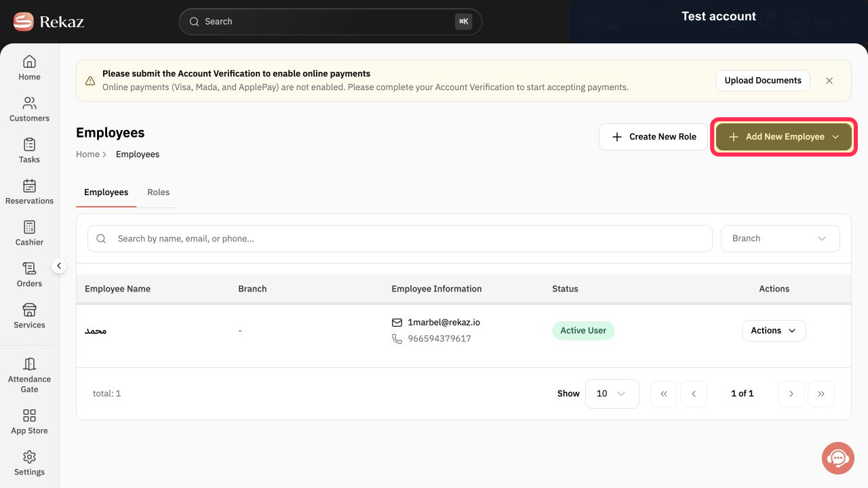Open the Attendance Gate icon

click(x=29, y=364)
